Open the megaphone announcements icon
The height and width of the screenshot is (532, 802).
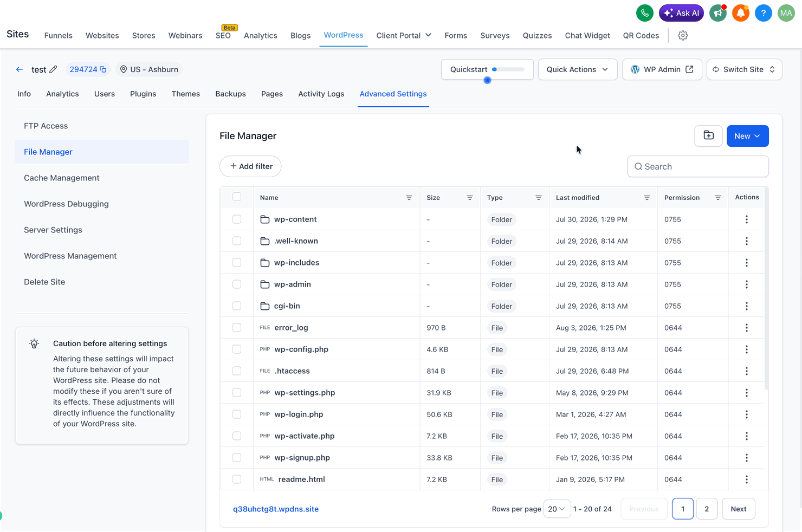click(718, 13)
